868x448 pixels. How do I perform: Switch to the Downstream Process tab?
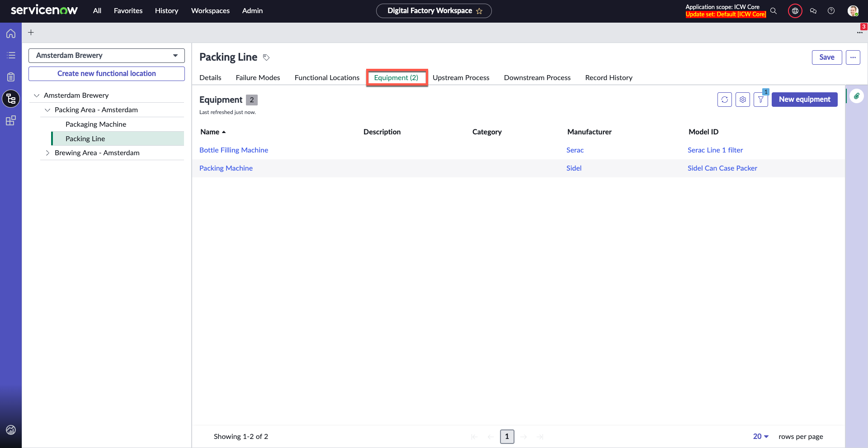click(537, 78)
